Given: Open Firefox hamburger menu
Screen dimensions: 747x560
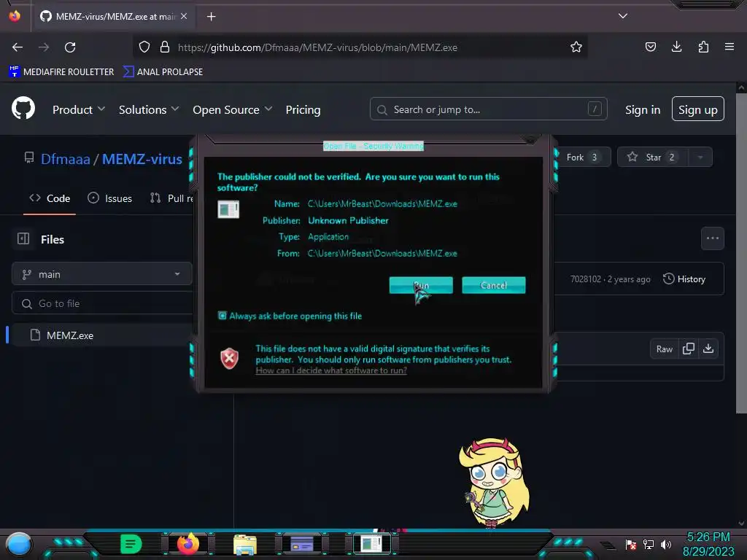Looking at the screenshot, I should [x=729, y=47].
